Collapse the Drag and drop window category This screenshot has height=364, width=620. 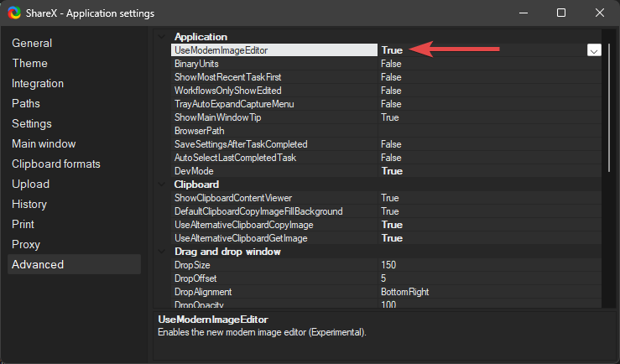click(x=162, y=252)
